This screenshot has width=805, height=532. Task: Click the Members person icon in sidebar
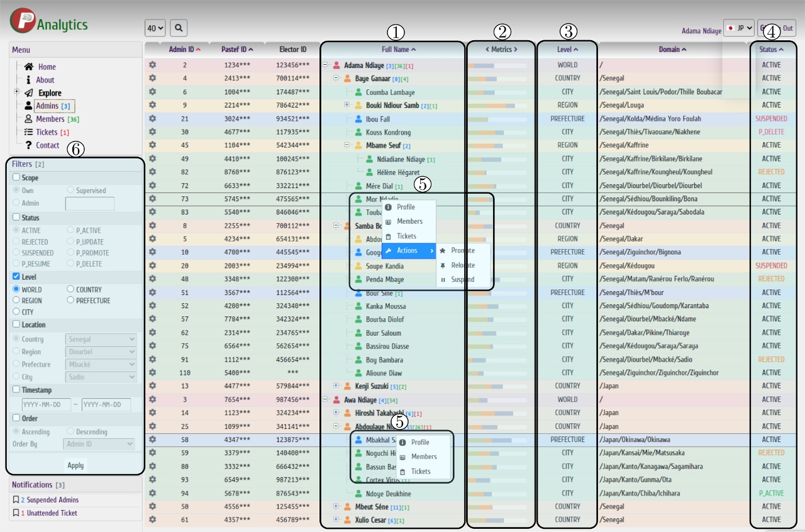[28, 119]
